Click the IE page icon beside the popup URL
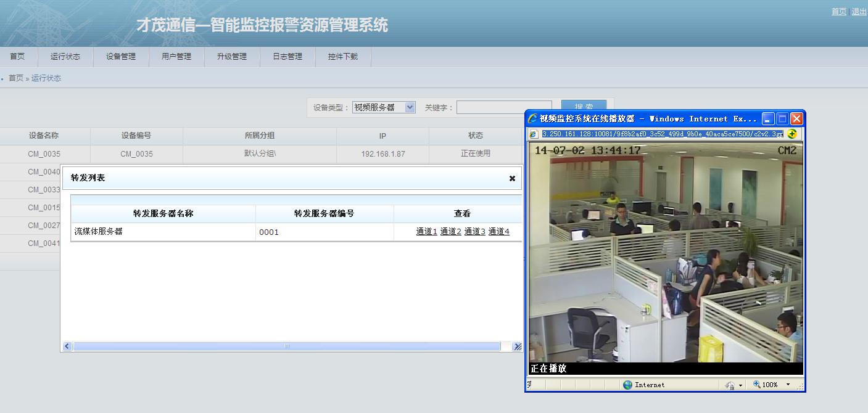Screen dimensions: 868x413 click(534, 134)
